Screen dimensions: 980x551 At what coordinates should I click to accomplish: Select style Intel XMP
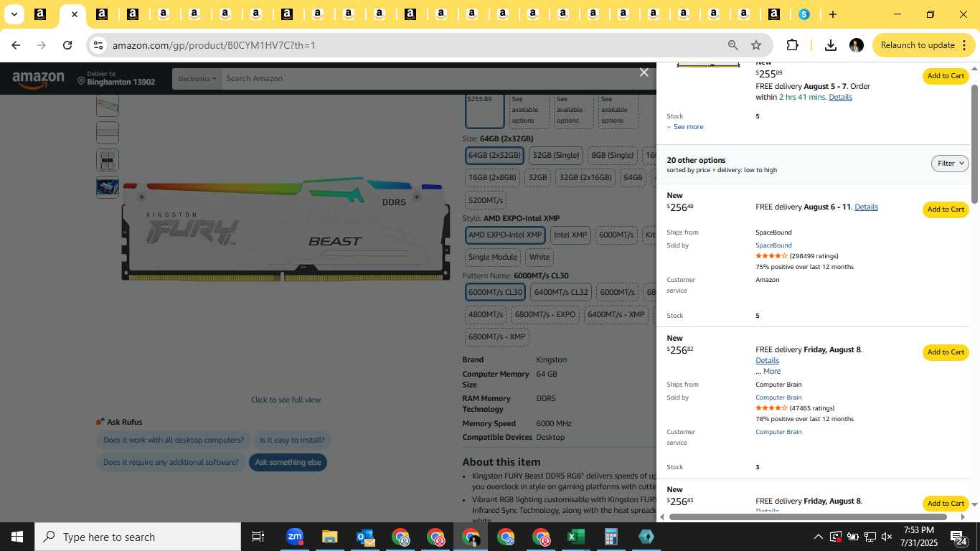click(570, 235)
